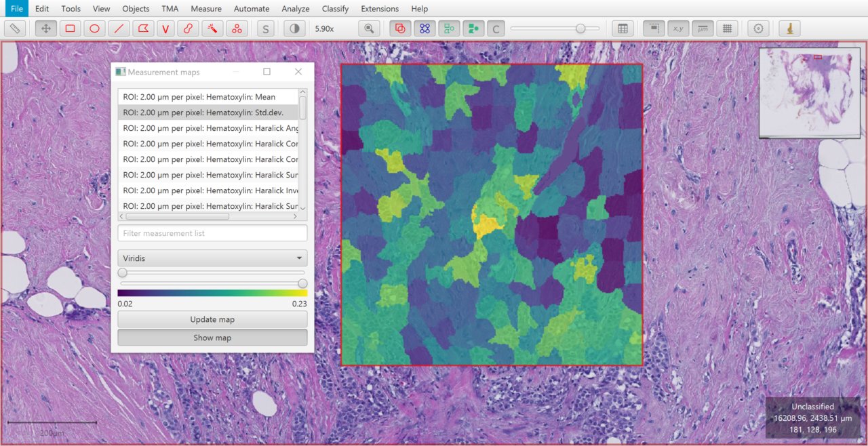This screenshot has width=868, height=446.
Task: Click the microscope help icon in toolbar
Action: [x=789, y=28]
